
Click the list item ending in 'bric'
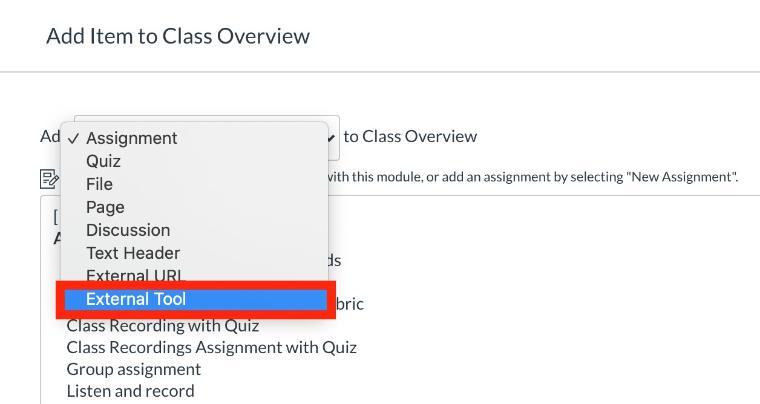[350, 303]
